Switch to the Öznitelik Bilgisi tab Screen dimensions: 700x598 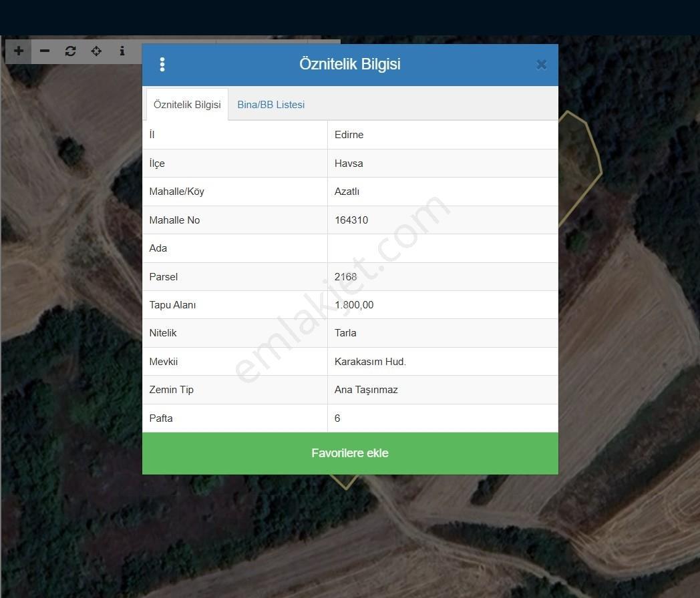coord(187,105)
